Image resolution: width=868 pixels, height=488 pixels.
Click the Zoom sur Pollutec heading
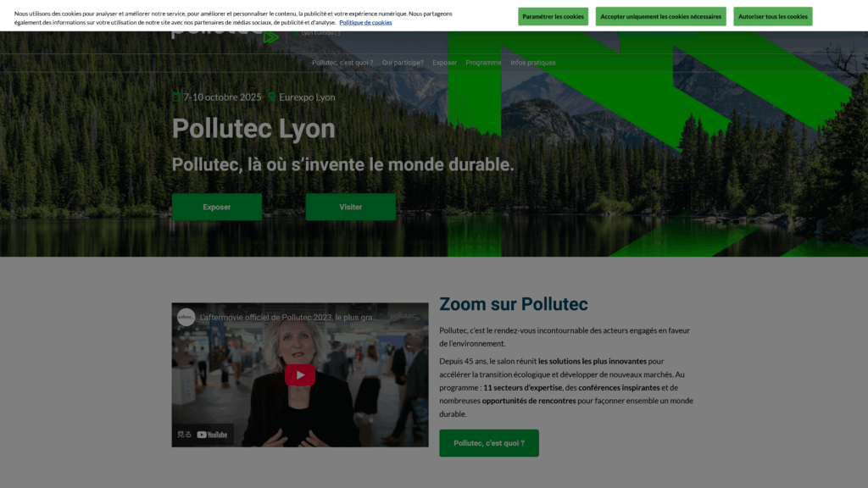[513, 304]
